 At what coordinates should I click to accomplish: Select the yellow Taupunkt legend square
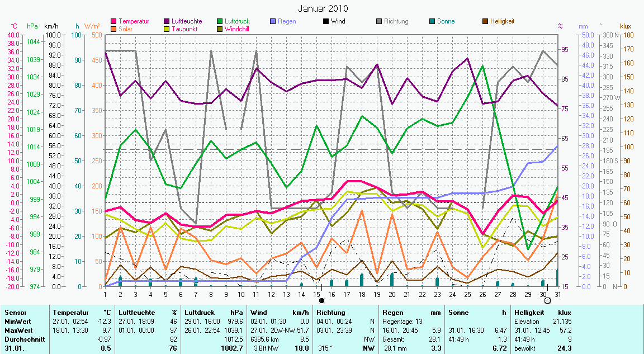click(x=167, y=29)
